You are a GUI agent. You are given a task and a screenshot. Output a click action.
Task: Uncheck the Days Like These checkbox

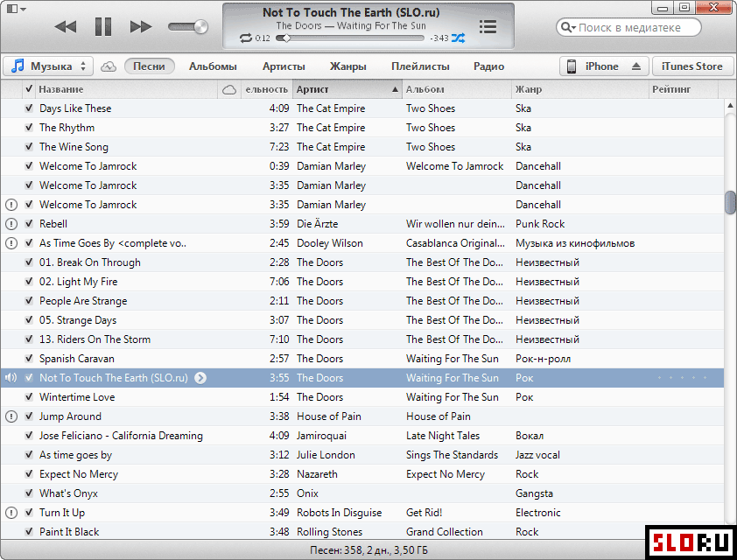point(29,108)
